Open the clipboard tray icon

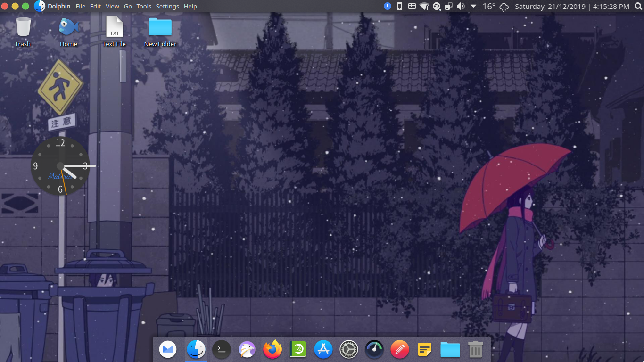pyautogui.click(x=448, y=6)
